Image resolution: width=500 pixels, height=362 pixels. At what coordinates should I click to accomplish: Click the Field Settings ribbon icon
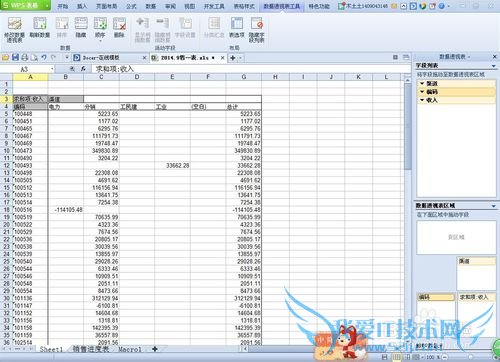(185, 23)
